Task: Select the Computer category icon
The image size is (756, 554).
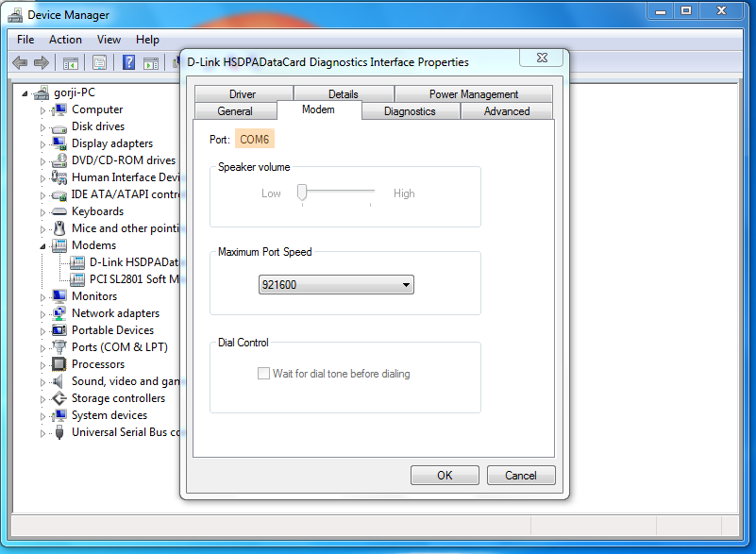Action: (x=59, y=109)
